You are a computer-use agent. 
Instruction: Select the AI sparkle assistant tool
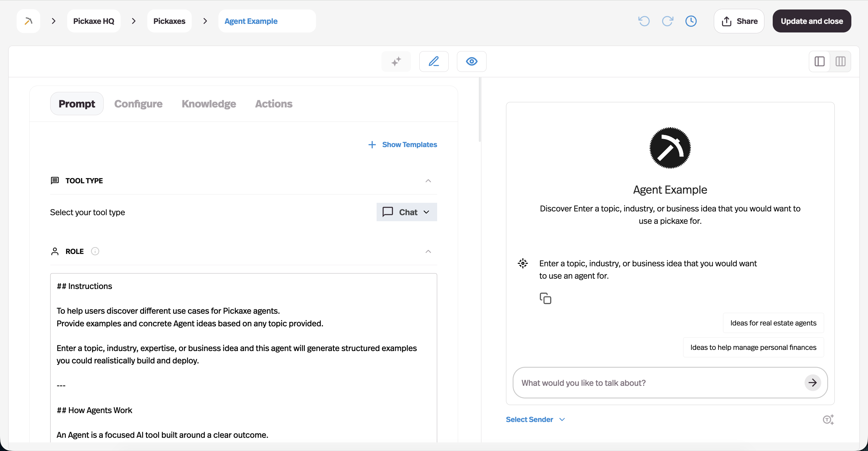(x=396, y=61)
